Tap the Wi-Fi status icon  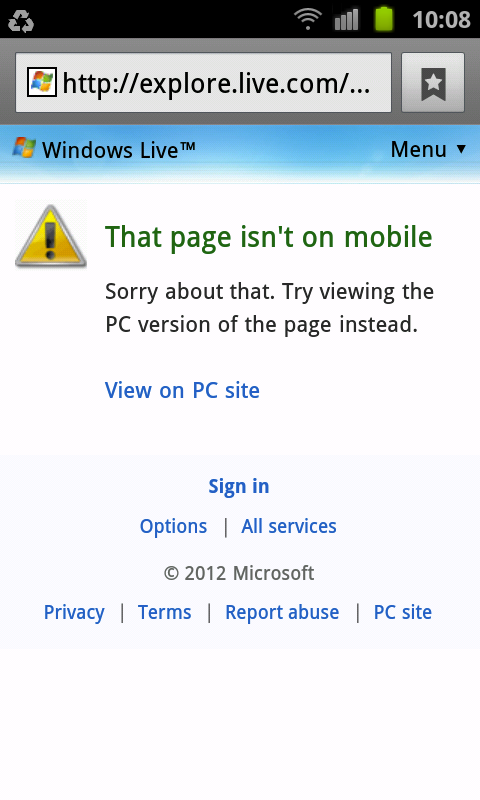click(x=308, y=20)
